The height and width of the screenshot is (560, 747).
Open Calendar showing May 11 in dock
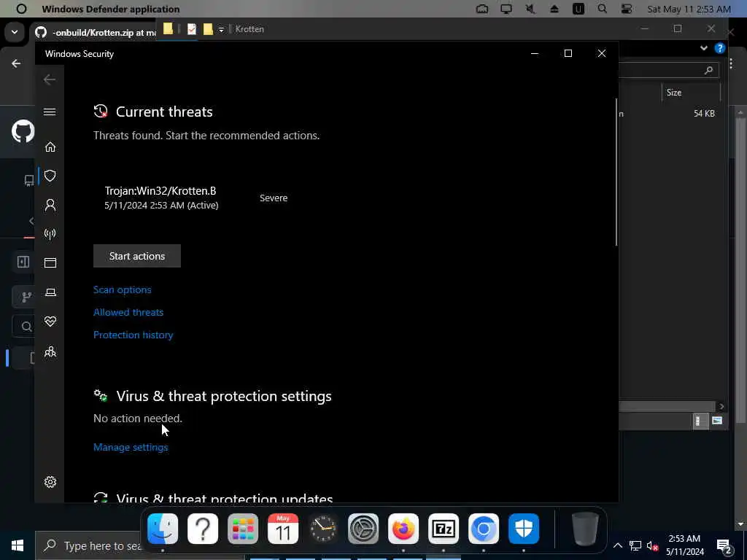(283, 529)
